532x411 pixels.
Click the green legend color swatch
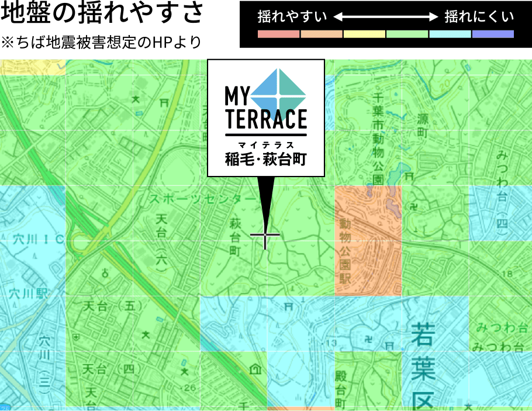[407, 34]
